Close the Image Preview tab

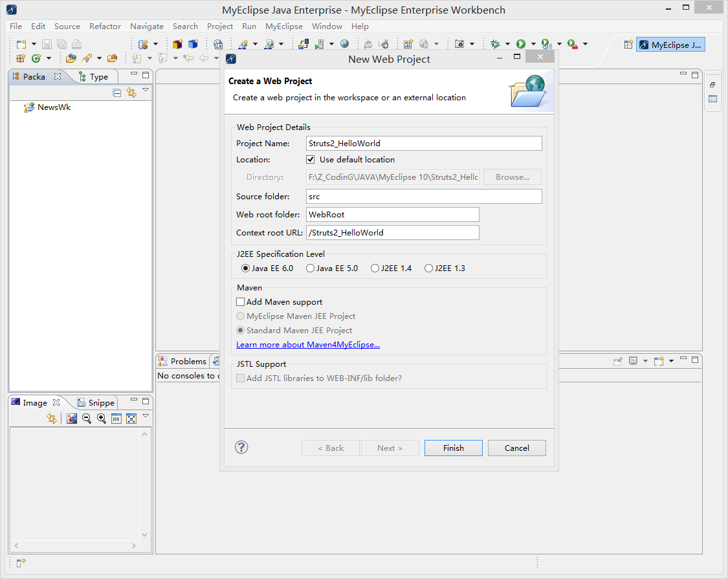(56, 402)
